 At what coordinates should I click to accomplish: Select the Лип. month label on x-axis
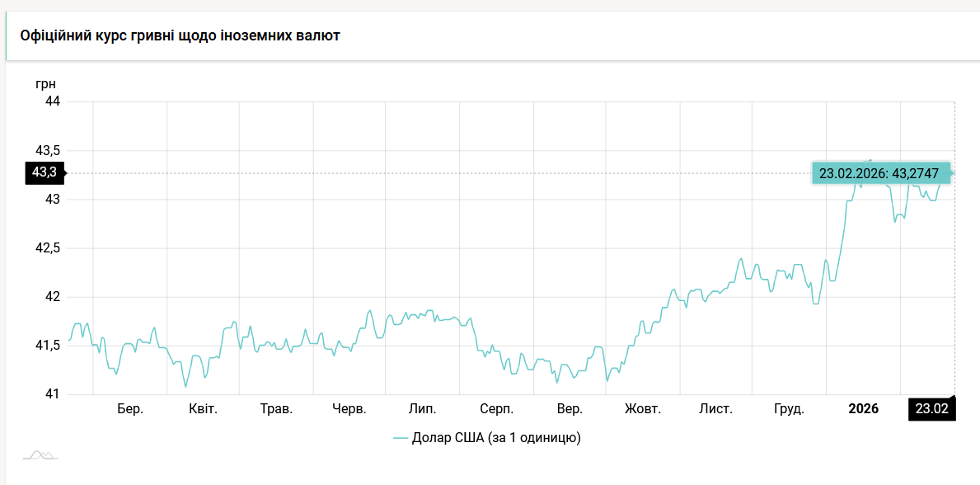(x=423, y=409)
